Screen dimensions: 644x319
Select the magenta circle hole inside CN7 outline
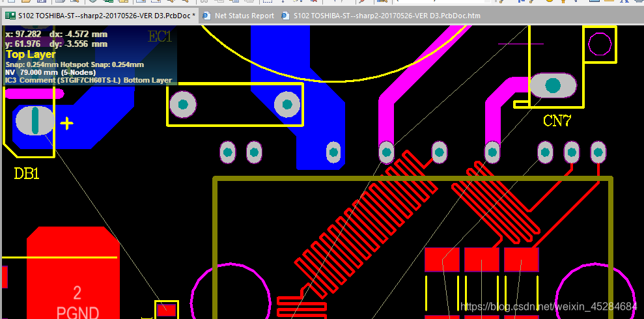(600, 44)
